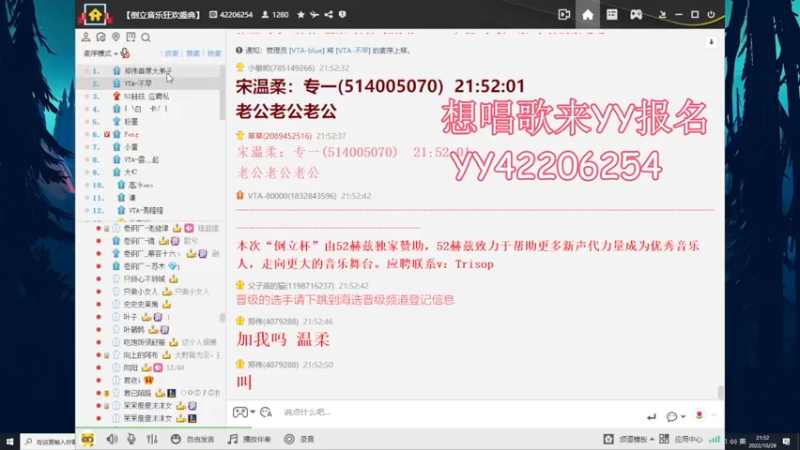Open the audio mixer sliders icon
This screenshot has height=450, width=800.
152,439
